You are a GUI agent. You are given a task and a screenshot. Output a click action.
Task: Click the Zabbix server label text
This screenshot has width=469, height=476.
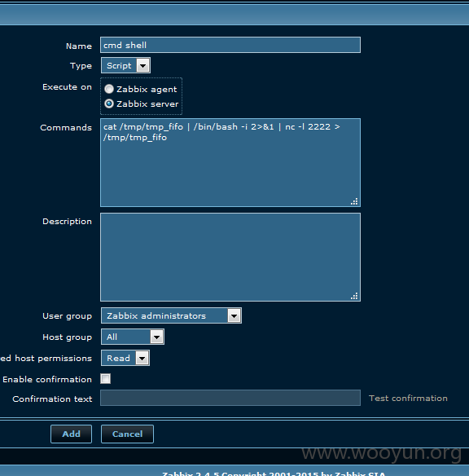coord(147,104)
